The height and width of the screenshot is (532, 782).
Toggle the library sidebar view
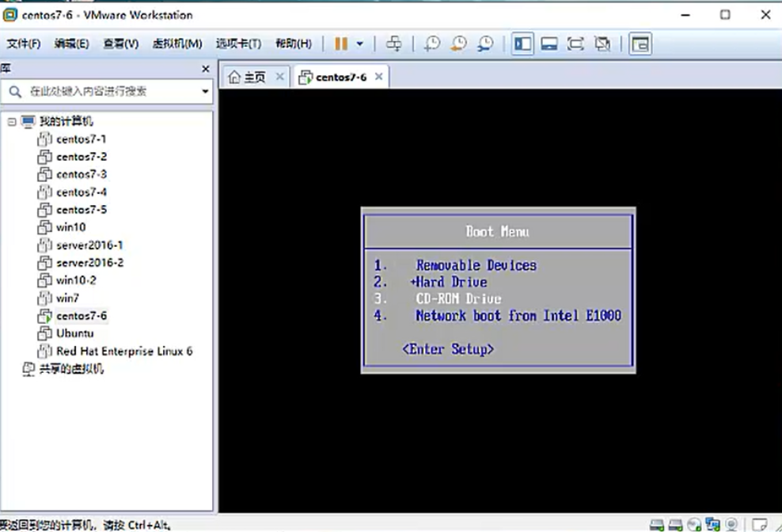522,44
